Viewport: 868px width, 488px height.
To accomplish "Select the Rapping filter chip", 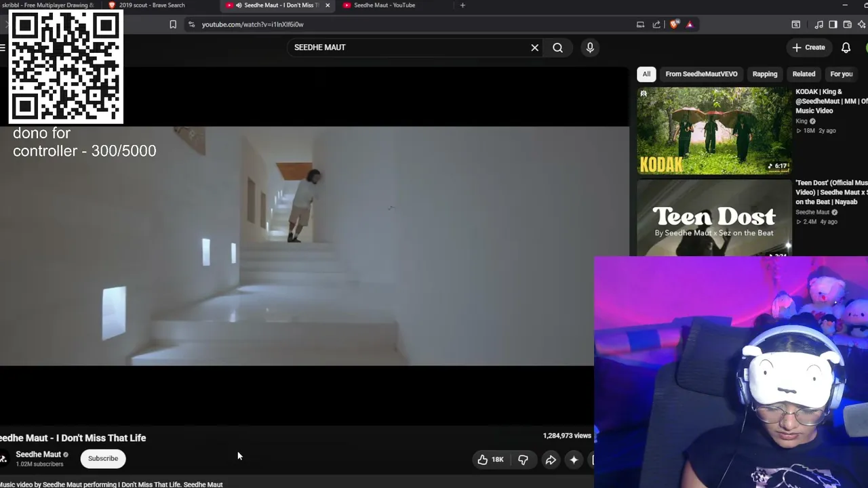I will (x=765, y=74).
